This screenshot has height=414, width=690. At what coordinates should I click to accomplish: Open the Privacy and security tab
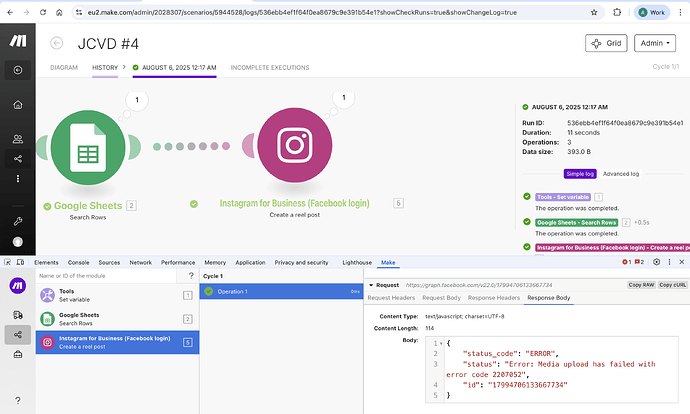[301, 263]
